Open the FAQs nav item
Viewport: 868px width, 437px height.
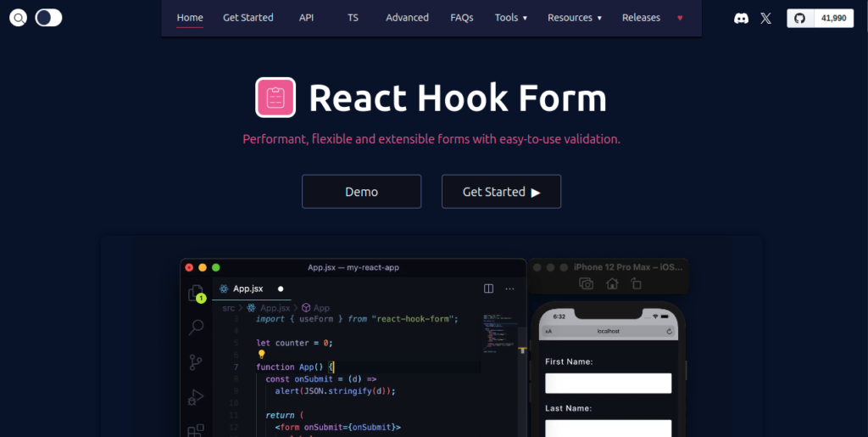462,18
